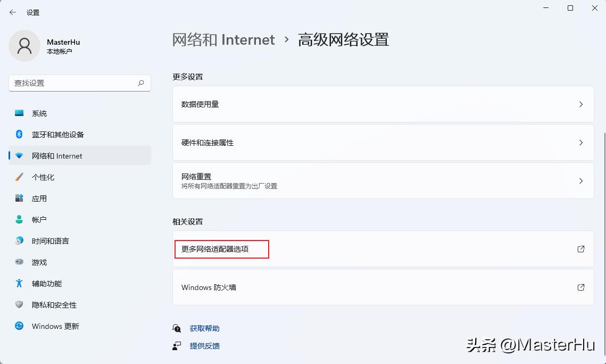
Task: Switch to 网络和 Internet breadcrumb
Action: [x=222, y=39]
